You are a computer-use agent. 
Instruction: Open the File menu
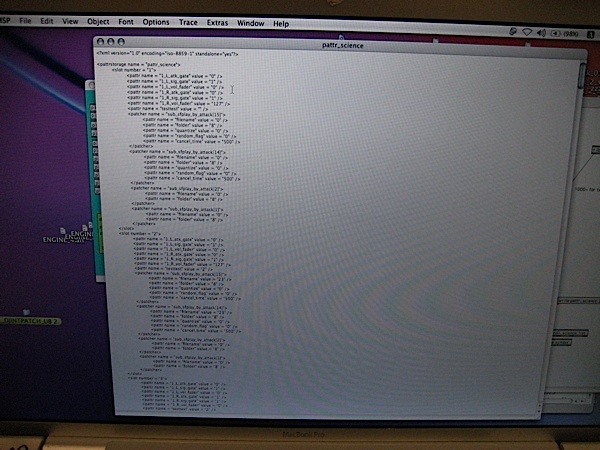point(25,22)
